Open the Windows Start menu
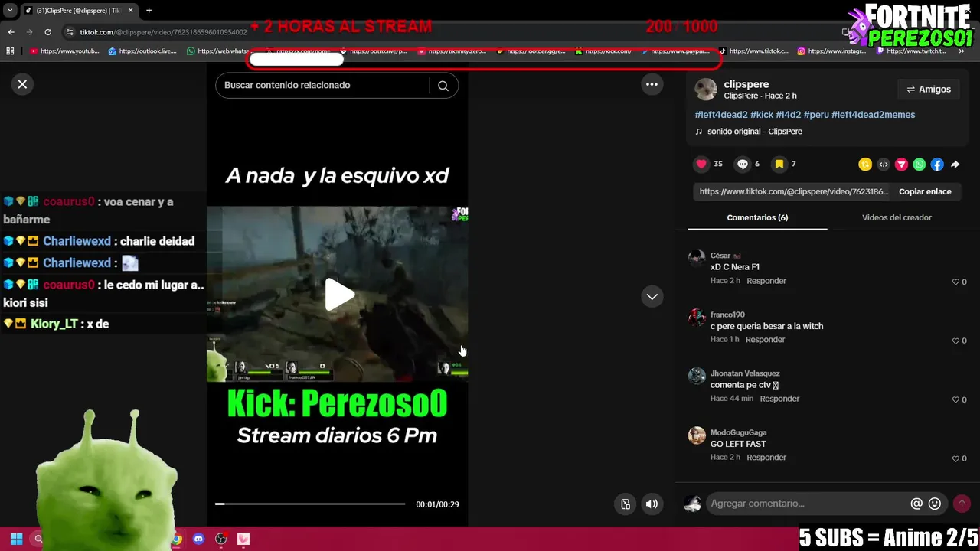 pyautogui.click(x=16, y=539)
